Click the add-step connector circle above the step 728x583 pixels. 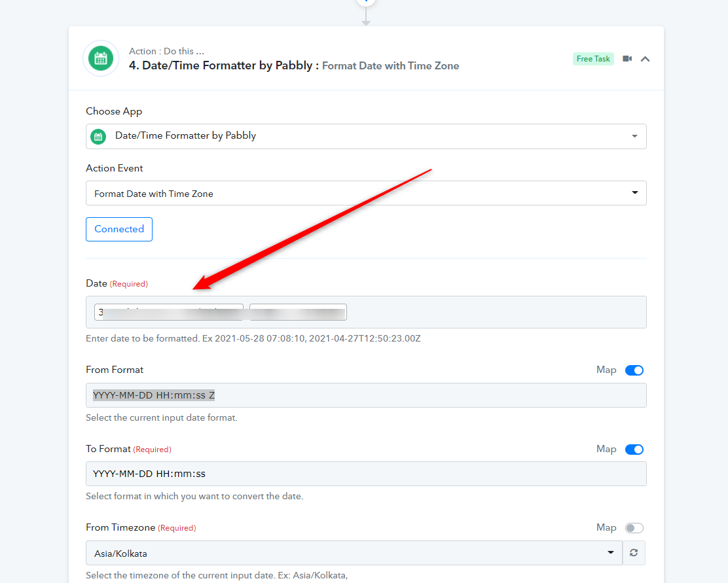[x=366, y=2]
